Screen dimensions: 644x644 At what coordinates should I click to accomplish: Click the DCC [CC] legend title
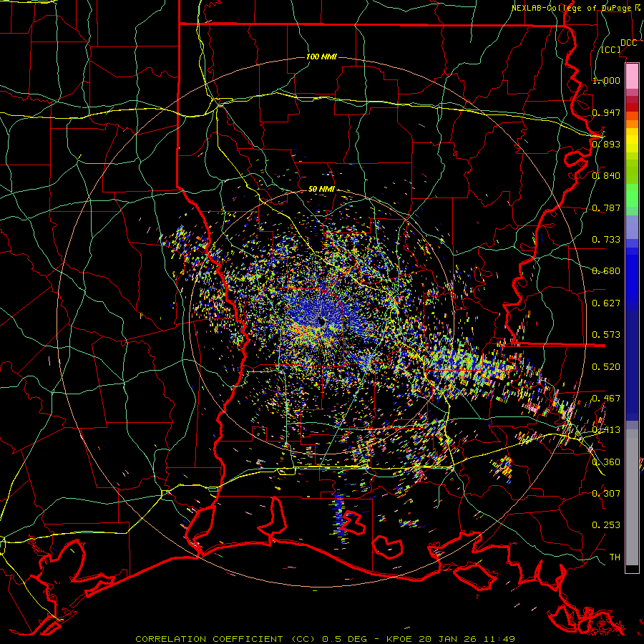point(619,46)
